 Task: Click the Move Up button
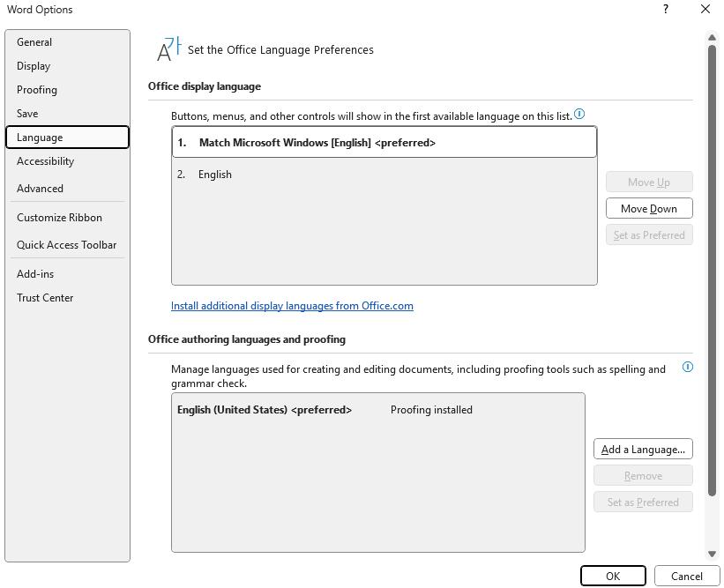tap(649, 182)
